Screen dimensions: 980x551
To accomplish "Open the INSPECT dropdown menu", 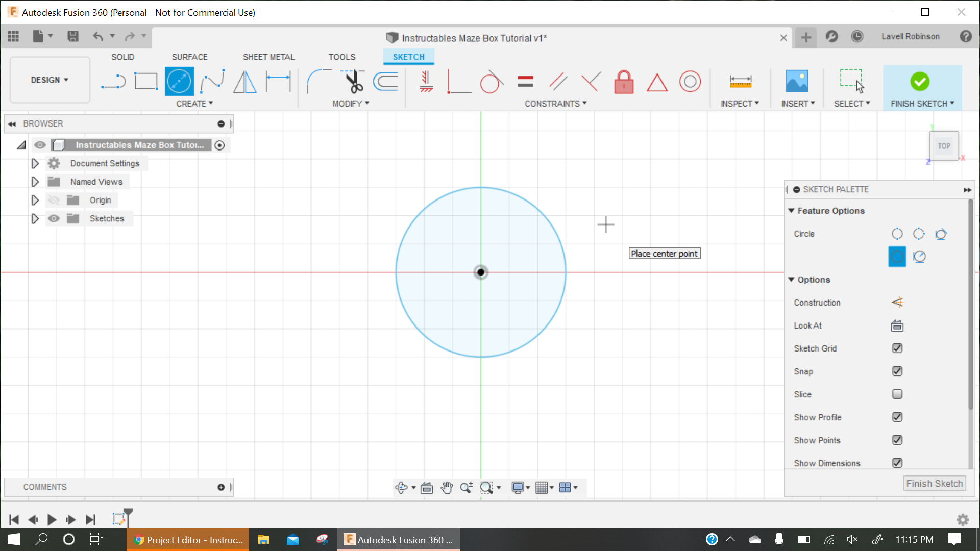I will coord(740,104).
